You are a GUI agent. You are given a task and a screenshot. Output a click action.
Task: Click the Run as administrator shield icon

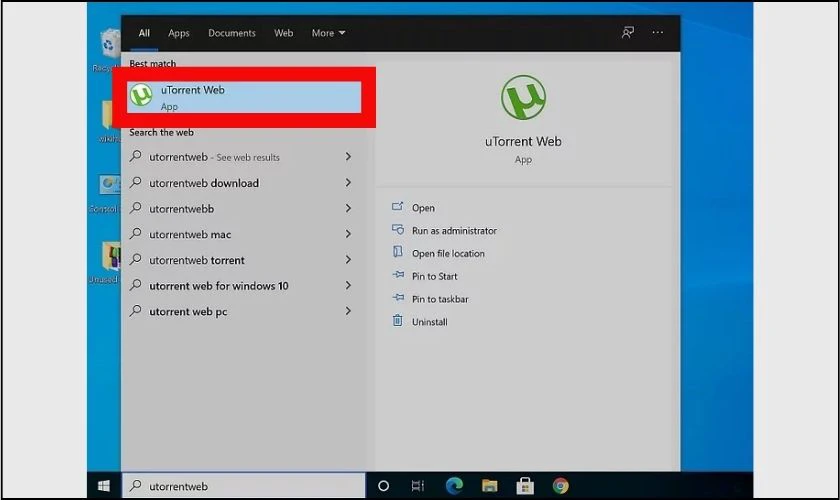coord(398,230)
